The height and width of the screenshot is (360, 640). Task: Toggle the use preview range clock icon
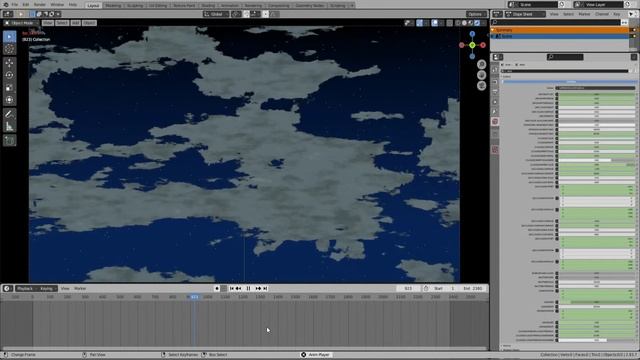pyautogui.click(x=426, y=289)
